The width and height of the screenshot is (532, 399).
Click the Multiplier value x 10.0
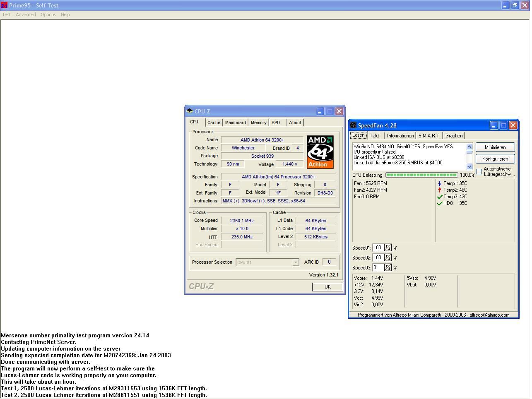(242, 228)
